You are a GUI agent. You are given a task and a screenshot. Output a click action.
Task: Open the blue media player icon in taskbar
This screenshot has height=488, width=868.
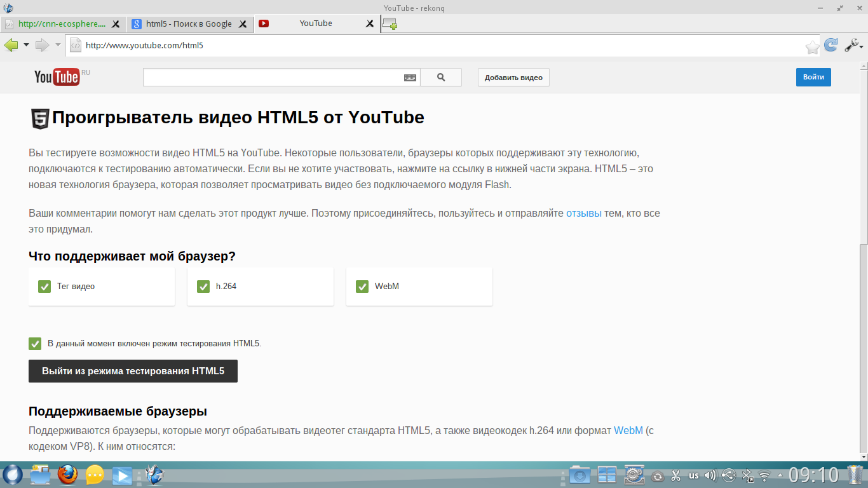point(122,475)
